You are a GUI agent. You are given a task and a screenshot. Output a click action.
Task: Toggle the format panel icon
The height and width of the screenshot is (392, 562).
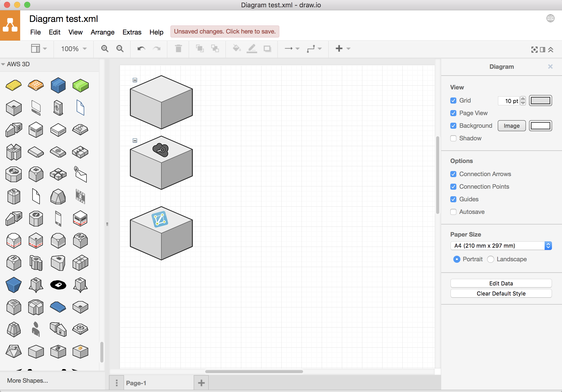tap(543, 50)
